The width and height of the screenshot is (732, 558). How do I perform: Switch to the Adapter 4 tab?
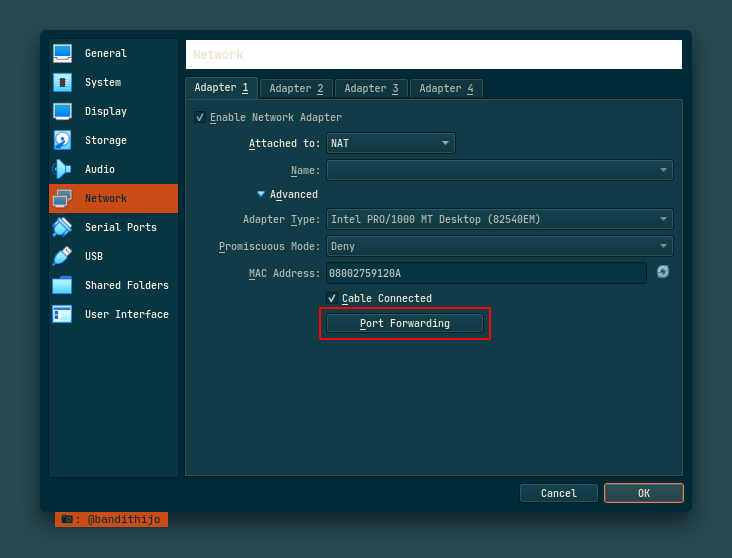(x=446, y=89)
